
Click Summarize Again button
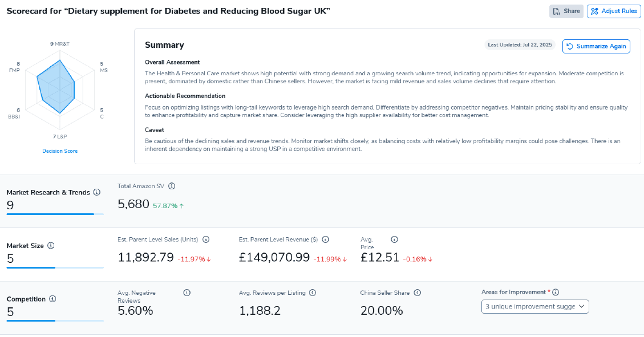click(x=596, y=46)
